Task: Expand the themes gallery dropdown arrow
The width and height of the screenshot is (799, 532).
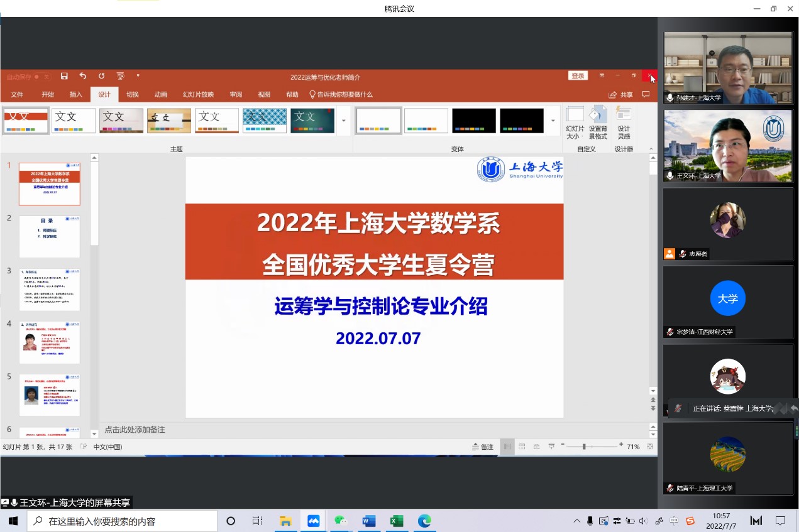Action: [x=344, y=121]
